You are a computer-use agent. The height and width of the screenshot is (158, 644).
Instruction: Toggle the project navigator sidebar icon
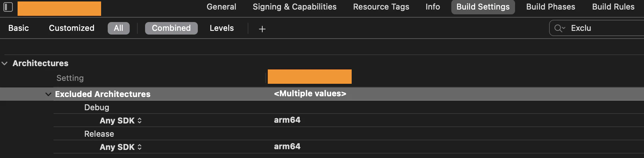(x=8, y=7)
